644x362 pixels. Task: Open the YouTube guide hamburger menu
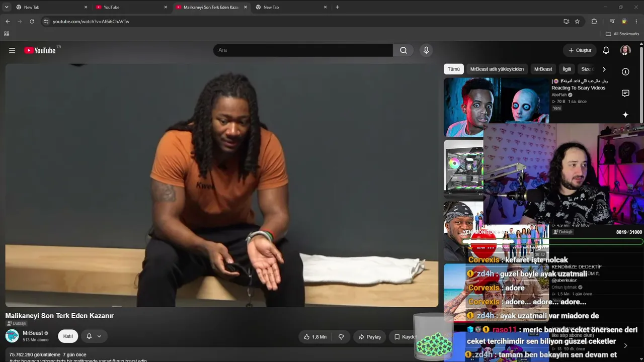click(12, 50)
